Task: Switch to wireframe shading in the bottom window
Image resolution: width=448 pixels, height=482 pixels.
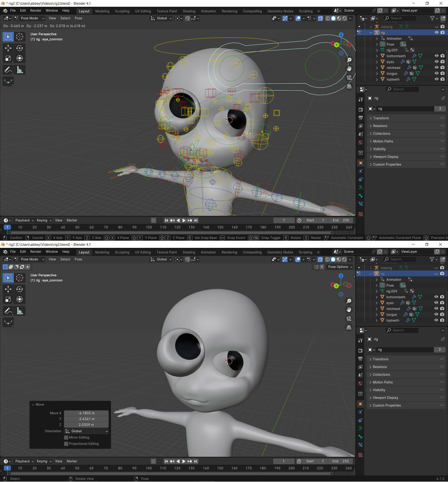Action: [327, 259]
